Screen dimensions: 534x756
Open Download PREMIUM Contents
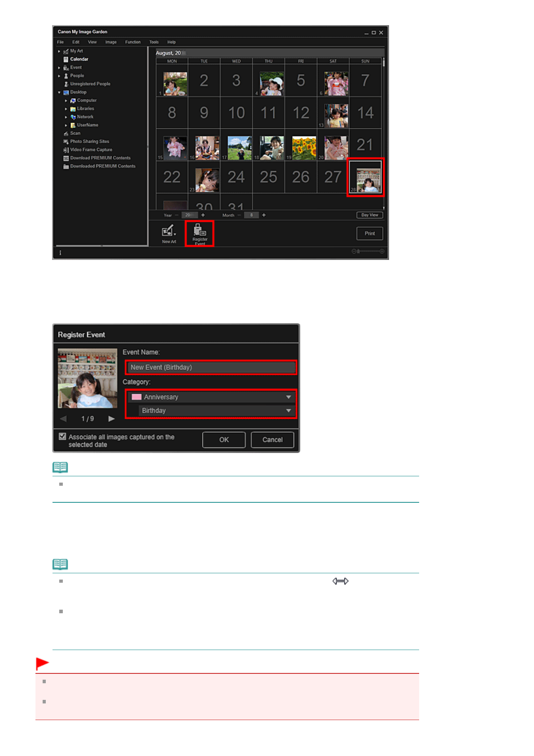coord(100,158)
